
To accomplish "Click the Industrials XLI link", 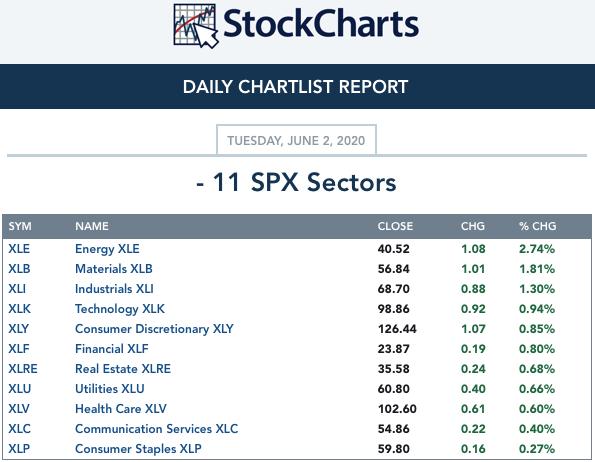I will point(114,289).
